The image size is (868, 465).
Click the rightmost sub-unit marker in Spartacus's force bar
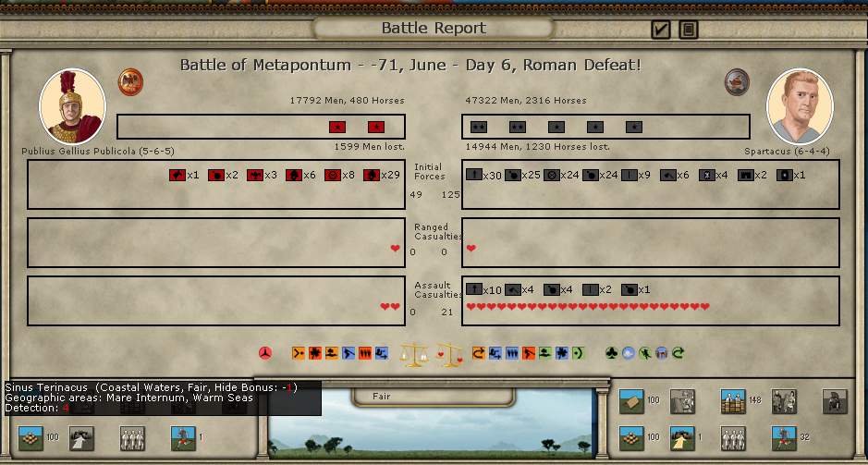click(x=633, y=127)
